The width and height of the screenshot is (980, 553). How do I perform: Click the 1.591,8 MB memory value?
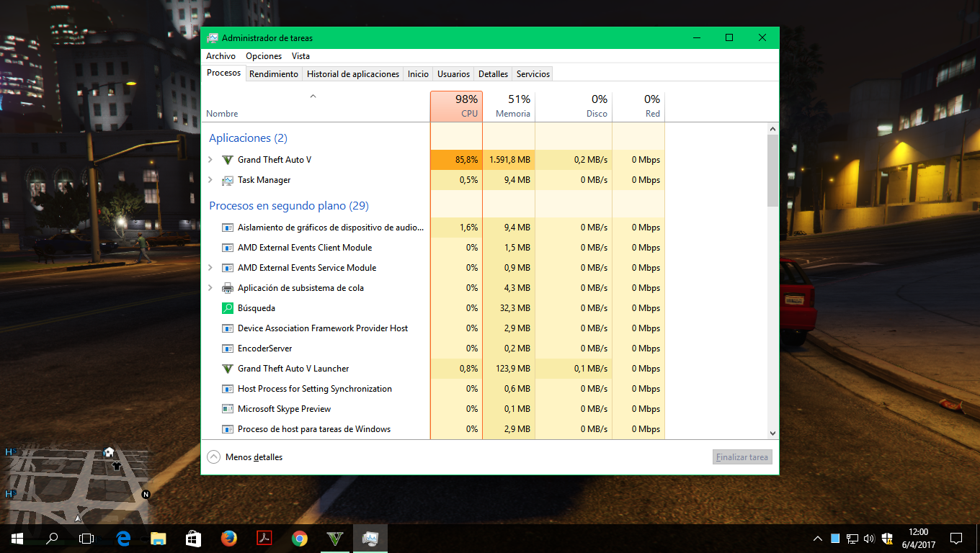click(x=509, y=160)
